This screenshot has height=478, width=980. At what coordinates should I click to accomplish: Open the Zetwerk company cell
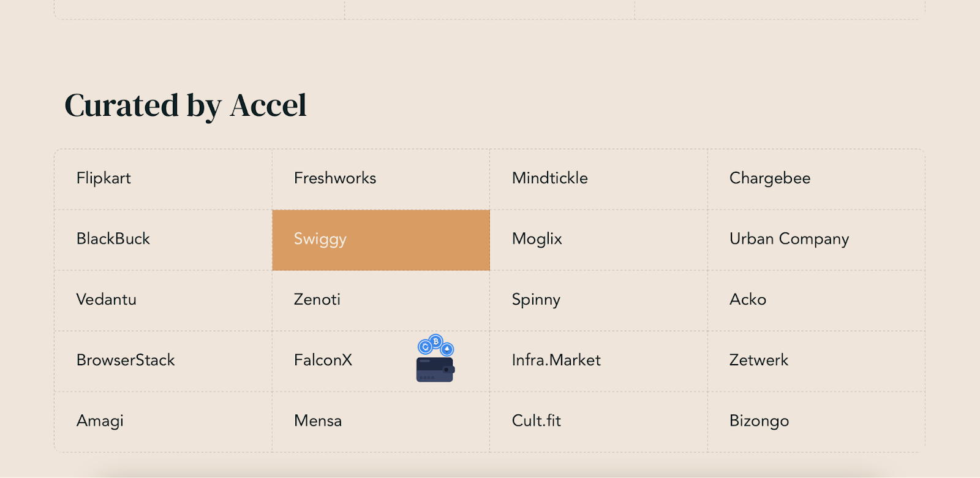point(816,361)
